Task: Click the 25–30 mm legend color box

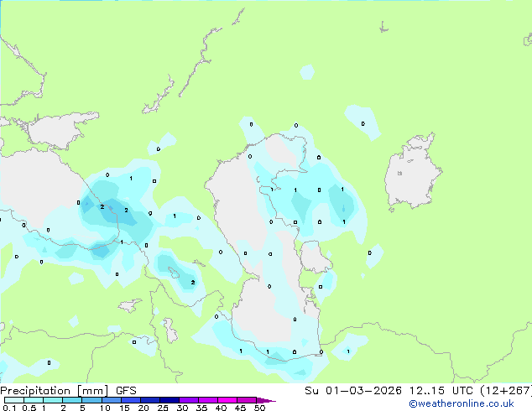Action: [x=170, y=400]
